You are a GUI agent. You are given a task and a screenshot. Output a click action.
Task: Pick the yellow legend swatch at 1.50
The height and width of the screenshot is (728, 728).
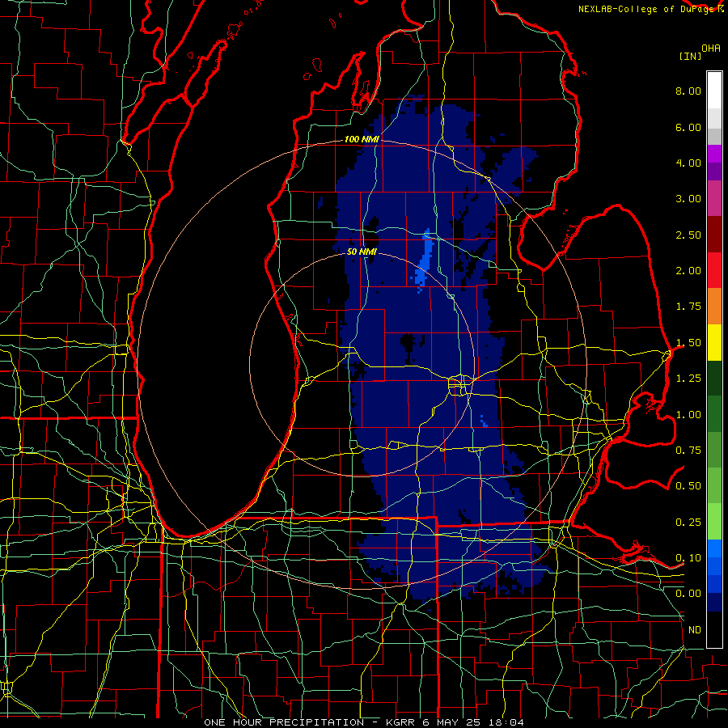point(714,342)
